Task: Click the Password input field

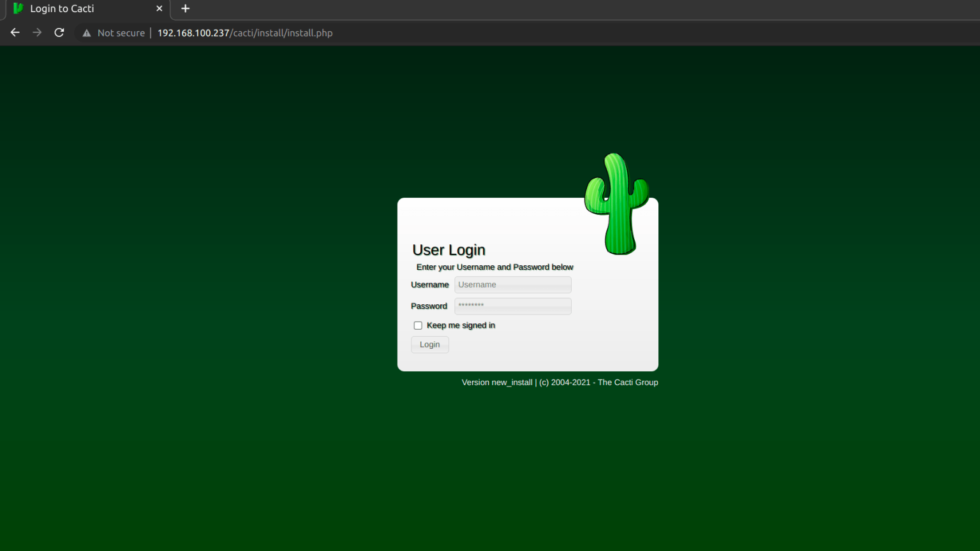Action: coord(512,306)
